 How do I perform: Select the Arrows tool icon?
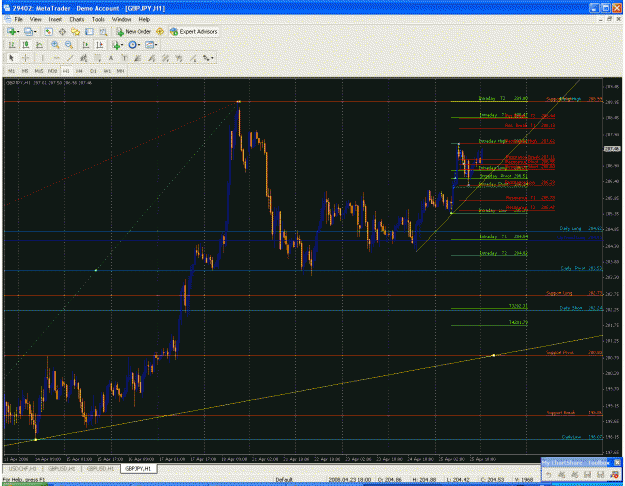tap(206, 58)
